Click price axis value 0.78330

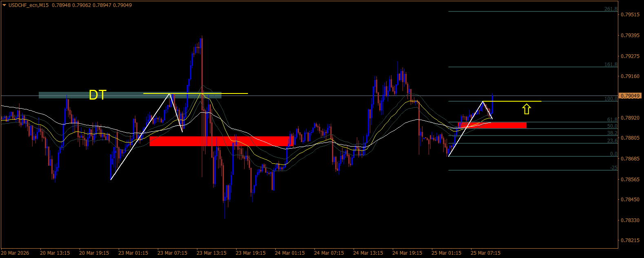pos(630,220)
